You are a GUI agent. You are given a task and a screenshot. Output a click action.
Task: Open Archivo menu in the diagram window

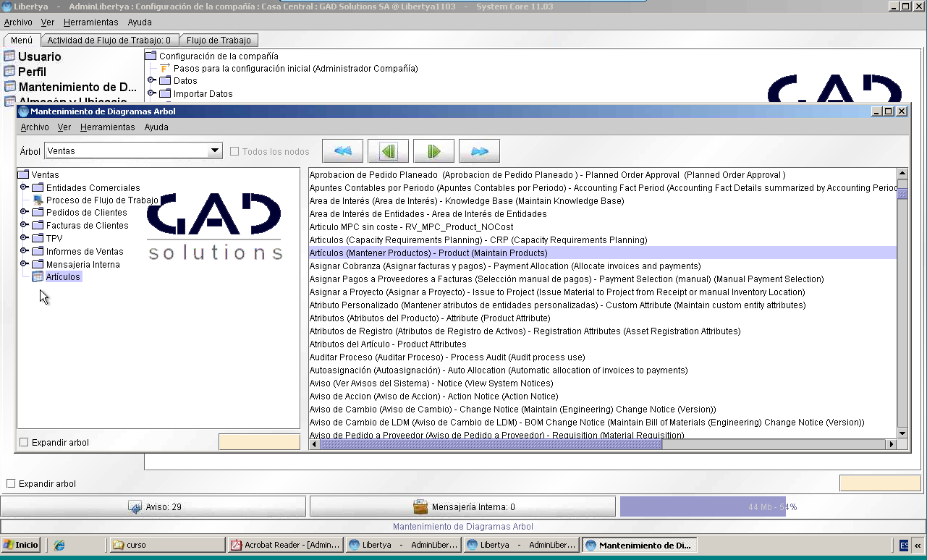tap(35, 127)
